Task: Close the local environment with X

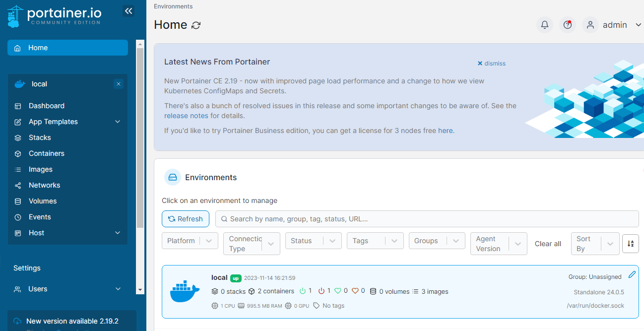Action: tap(118, 84)
